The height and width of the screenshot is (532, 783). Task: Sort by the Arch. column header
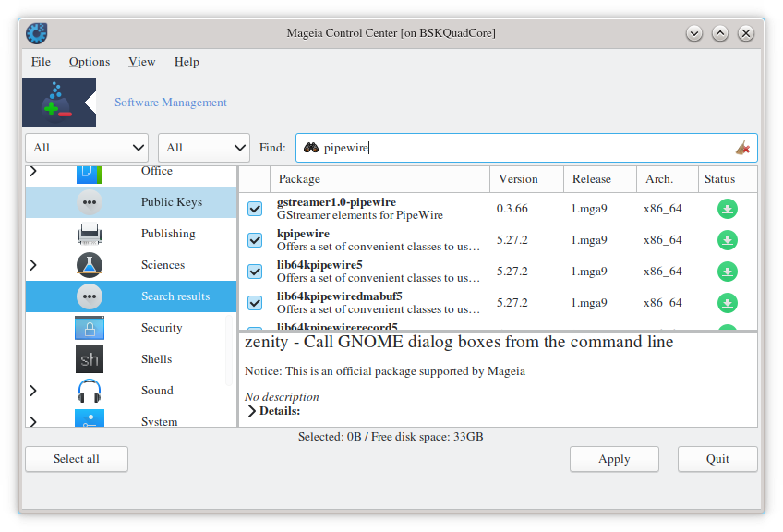pyautogui.click(x=668, y=179)
